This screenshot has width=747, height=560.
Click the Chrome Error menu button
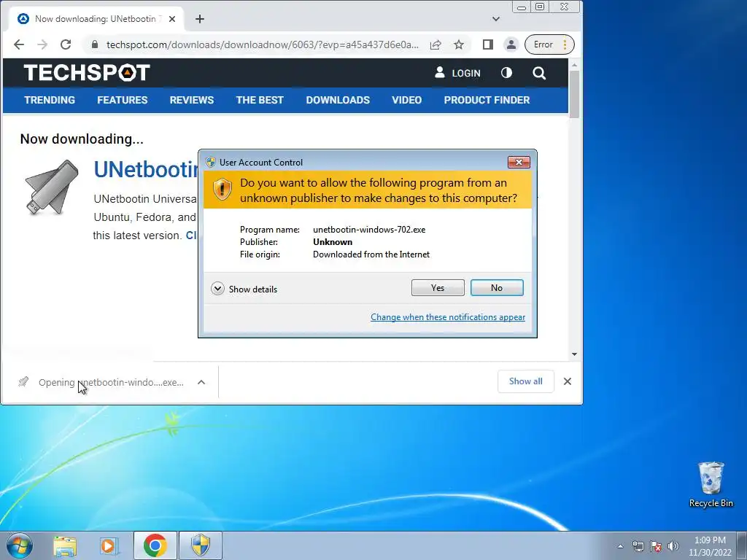point(549,44)
